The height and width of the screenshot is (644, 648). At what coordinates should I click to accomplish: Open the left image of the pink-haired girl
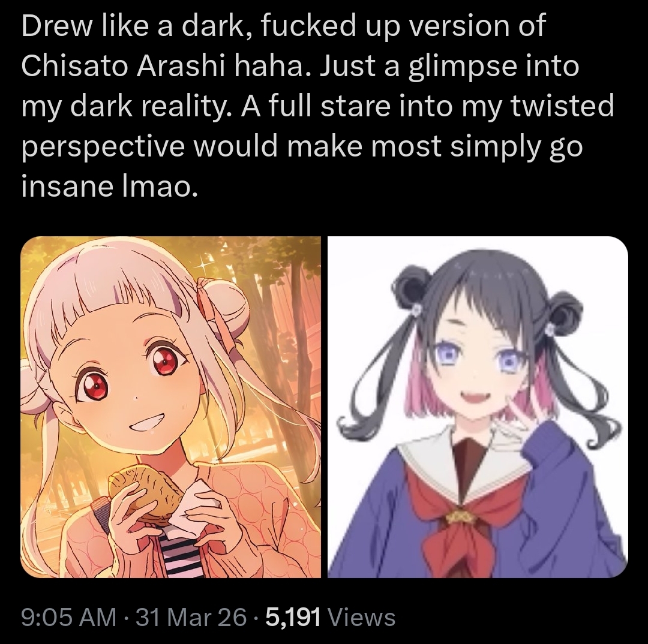(170, 407)
